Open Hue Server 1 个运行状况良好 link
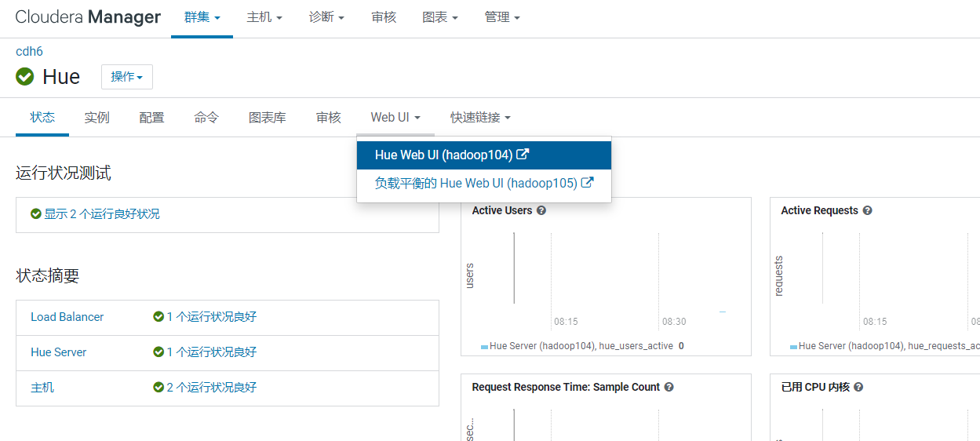Image resolution: width=980 pixels, height=441 pixels. [211, 352]
